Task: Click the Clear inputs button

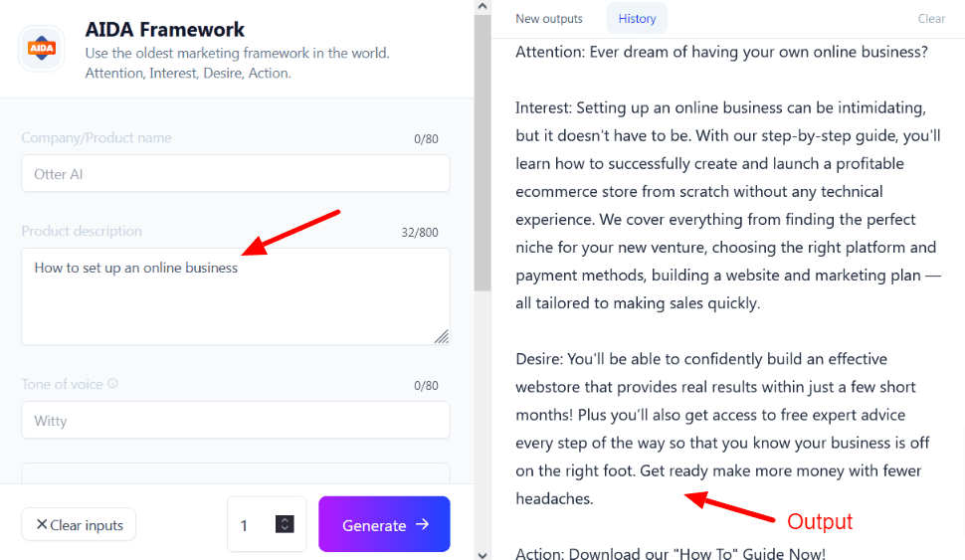Action: click(x=79, y=524)
